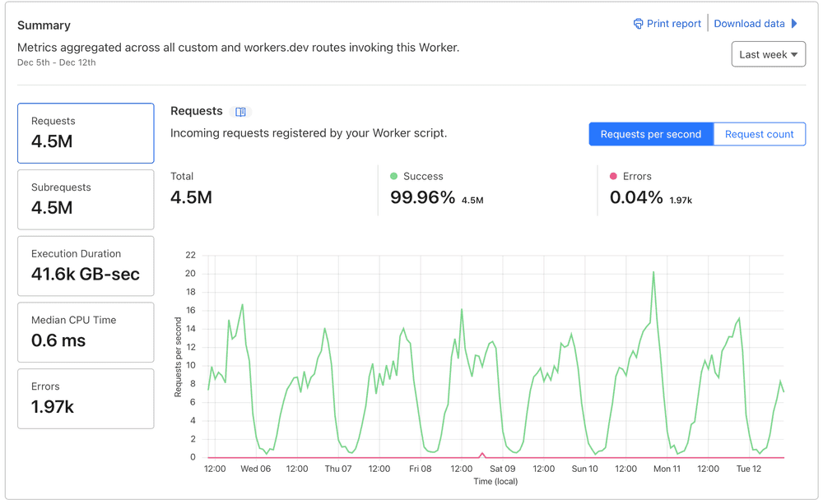Enable the Requests per second view
823x504 pixels.
(x=651, y=133)
